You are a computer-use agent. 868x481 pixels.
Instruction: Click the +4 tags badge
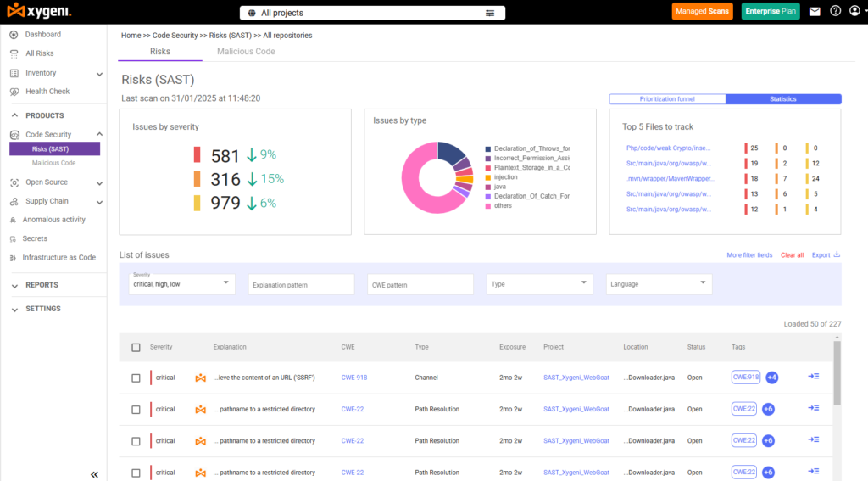[771, 378]
